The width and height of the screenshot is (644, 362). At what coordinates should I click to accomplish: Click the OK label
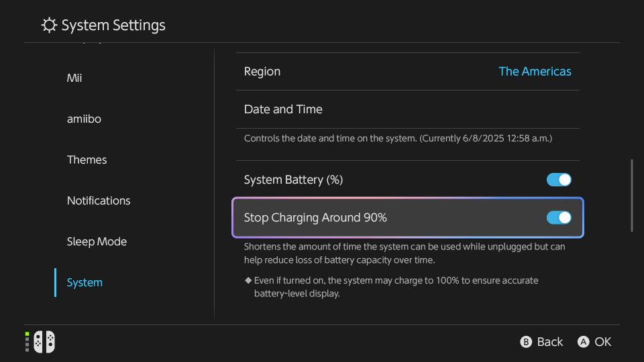point(602,342)
